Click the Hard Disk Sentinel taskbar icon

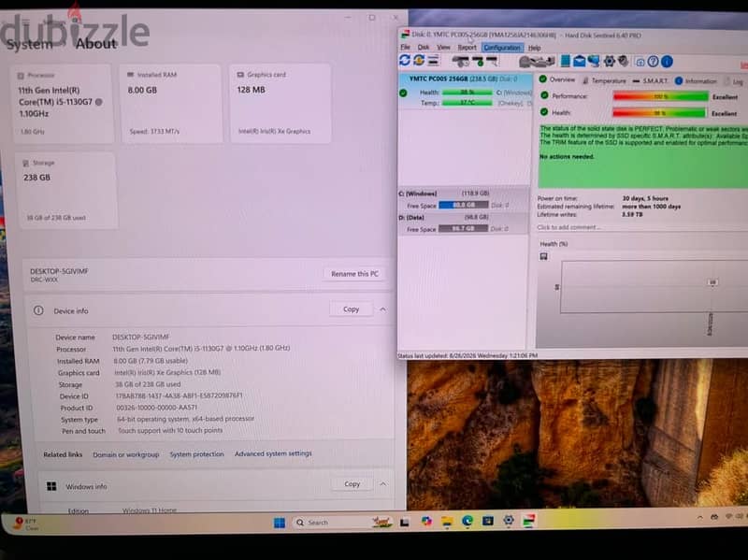528,520
